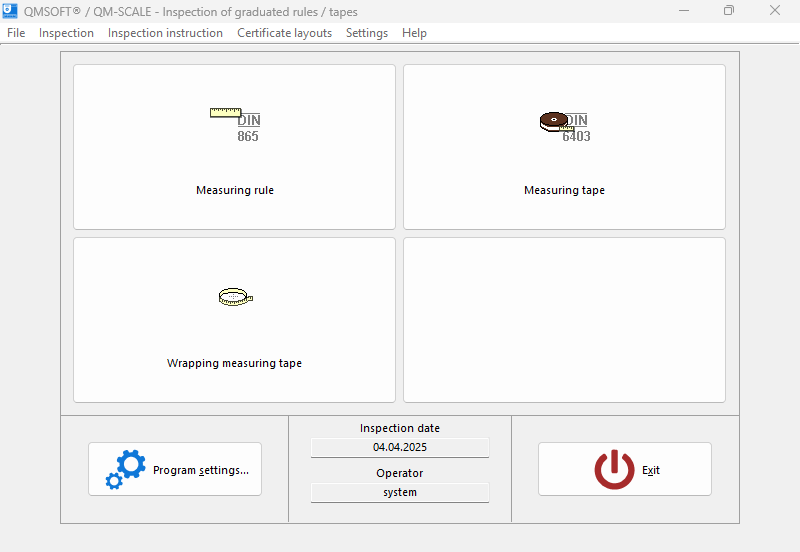Open the Settings menu
The image size is (800, 552).
coord(367,33)
